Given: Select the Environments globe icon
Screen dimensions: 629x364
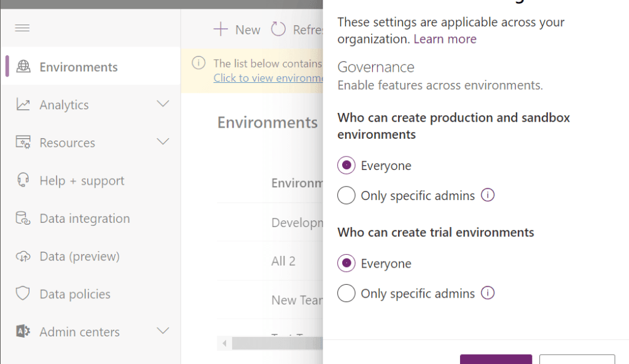Looking at the screenshot, I should pos(23,66).
